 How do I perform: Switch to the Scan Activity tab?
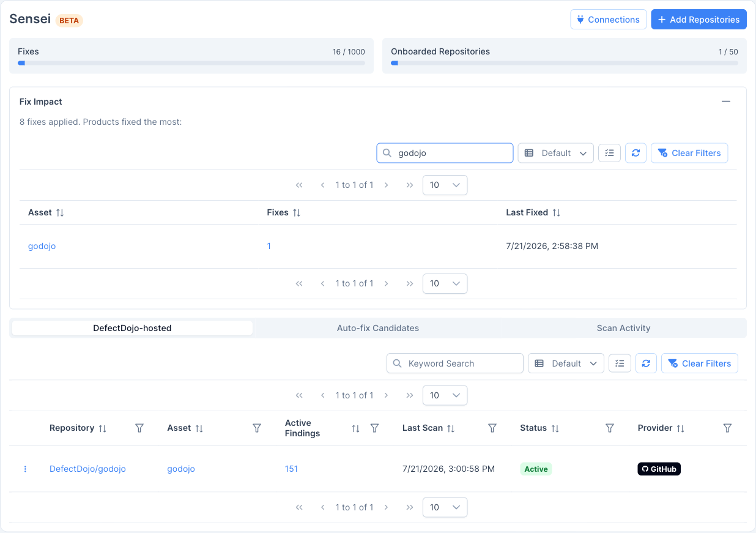(623, 328)
